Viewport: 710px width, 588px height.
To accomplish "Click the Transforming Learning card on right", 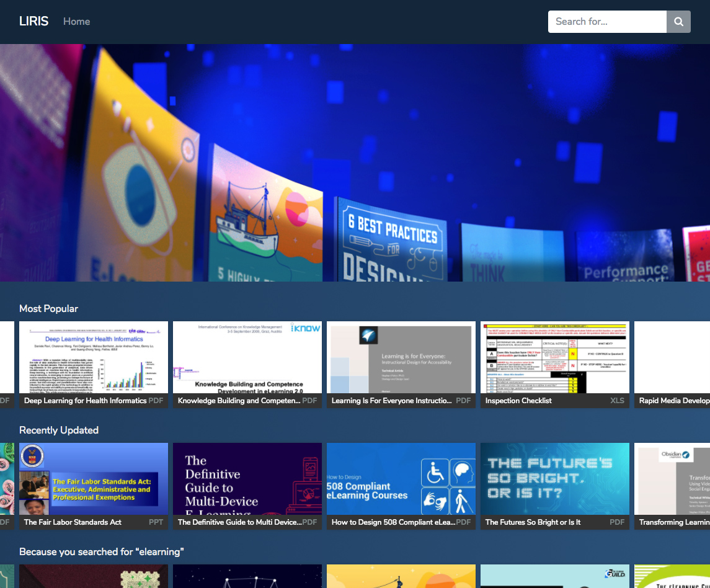I will click(672, 479).
